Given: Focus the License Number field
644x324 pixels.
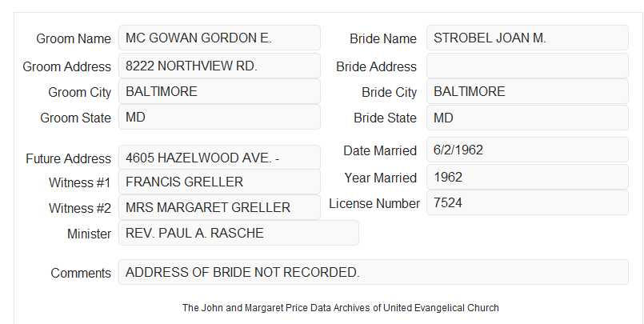Looking at the screenshot, I should 527,202.
